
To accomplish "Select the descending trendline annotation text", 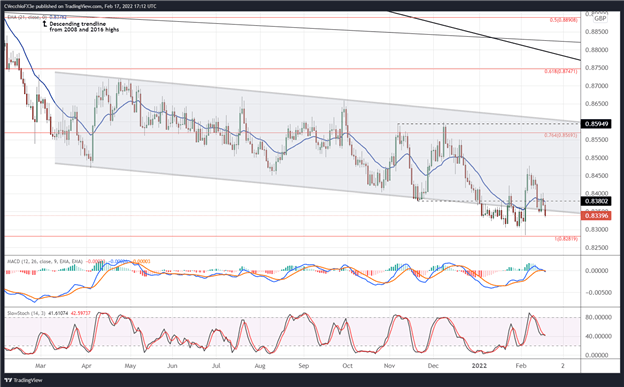I will pos(84,27).
